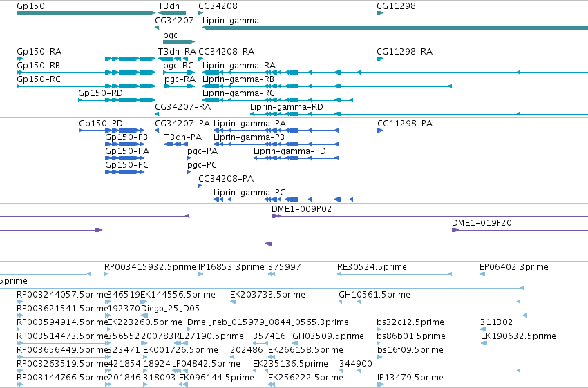588x388 pixels.
Task: Select Liprin-gamma-PD protein label
Action: [290, 151]
